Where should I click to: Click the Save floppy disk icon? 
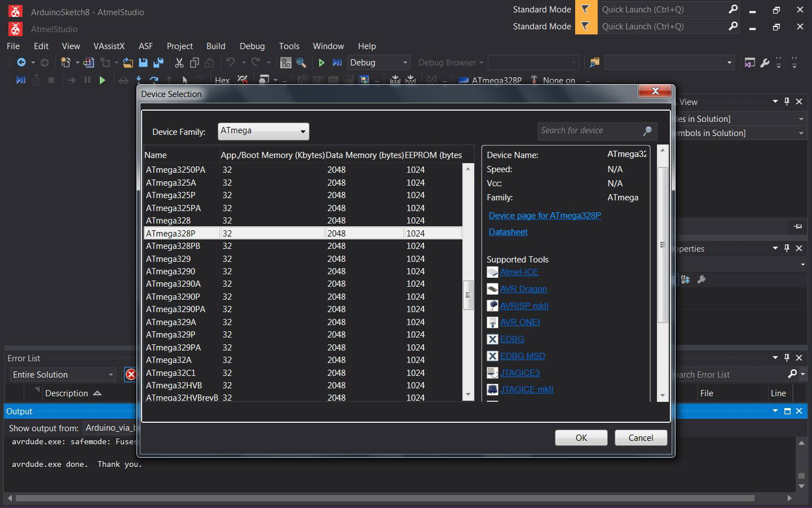tap(143, 63)
